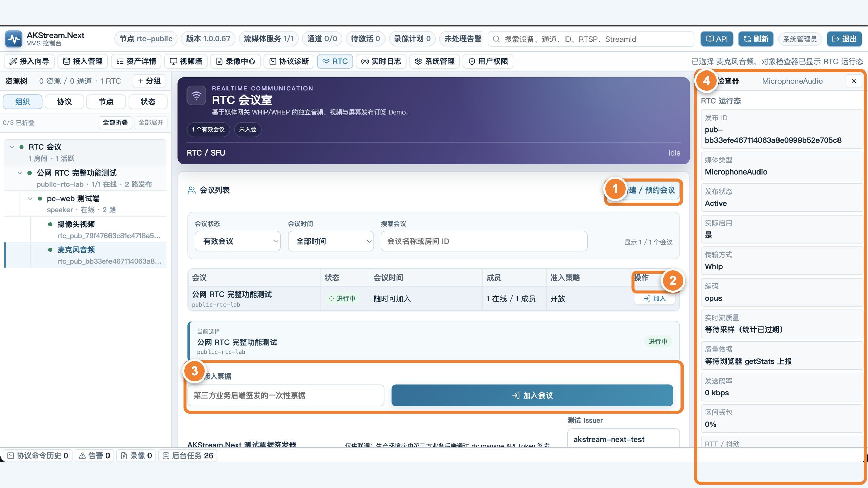The image size is (868, 488).
Task: Open the 用户权限 tab
Action: coord(488,61)
